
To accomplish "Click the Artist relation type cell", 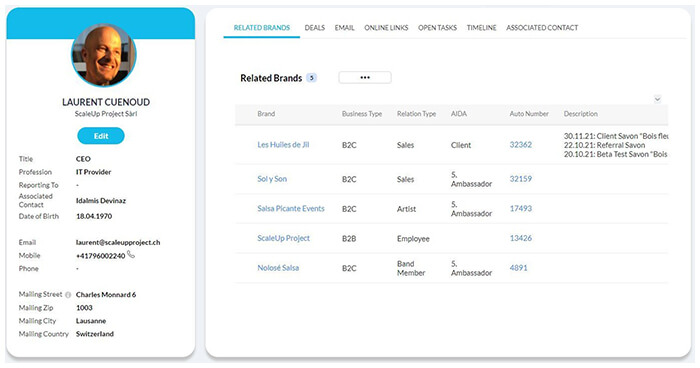I will click(406, 209).
